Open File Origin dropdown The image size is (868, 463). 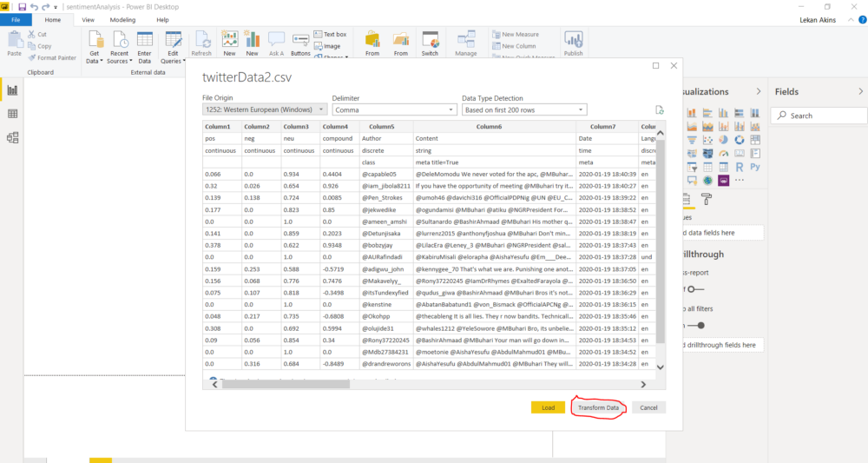point(265,109)
